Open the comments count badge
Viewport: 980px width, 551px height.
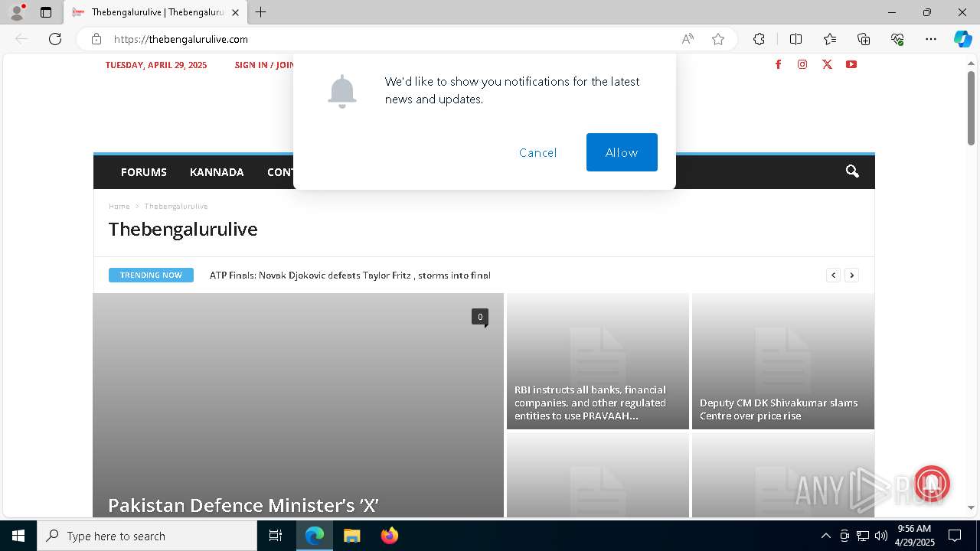point(480,317)
